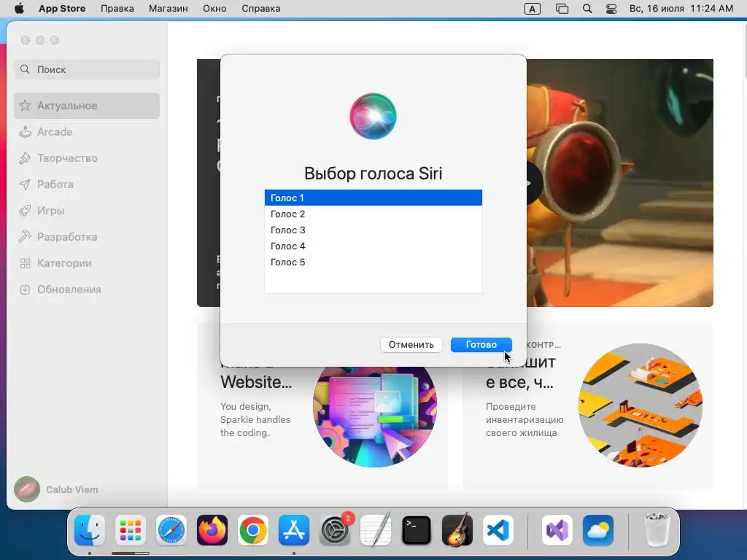747x560 pixels.
Task: Click the 'Выбор голоса Siri' dialog title
Action: pos(373,174)
